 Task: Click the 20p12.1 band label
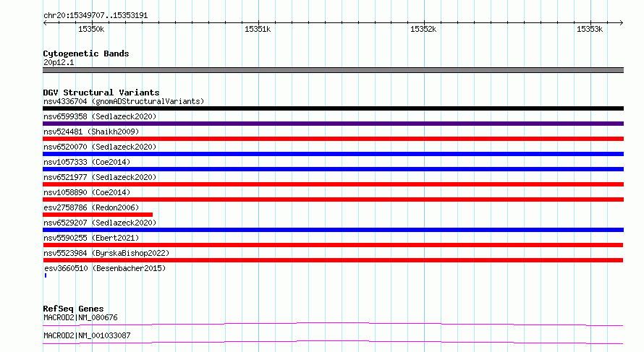click(59, 62)
